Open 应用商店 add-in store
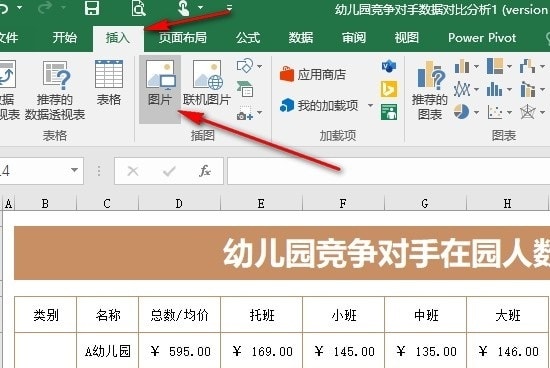550x368 pixels. pos(313,74)
